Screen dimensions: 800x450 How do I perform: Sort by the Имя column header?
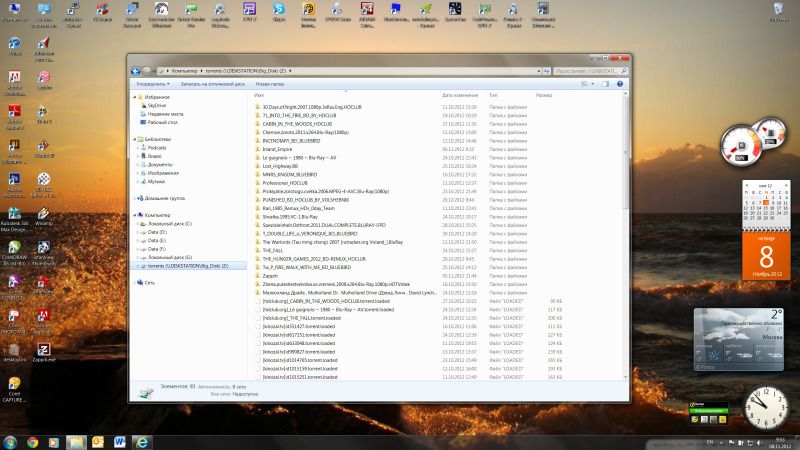(259, 95)
